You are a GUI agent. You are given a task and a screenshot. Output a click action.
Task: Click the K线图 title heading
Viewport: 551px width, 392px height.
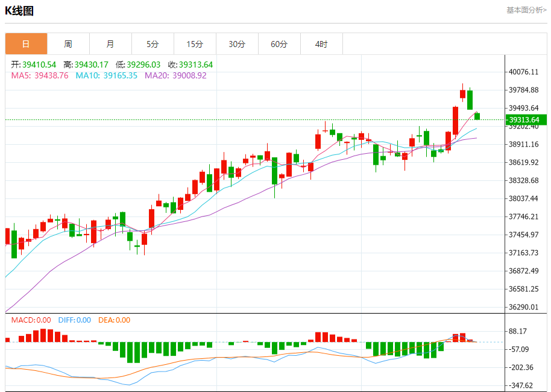(x=19, y=11)
